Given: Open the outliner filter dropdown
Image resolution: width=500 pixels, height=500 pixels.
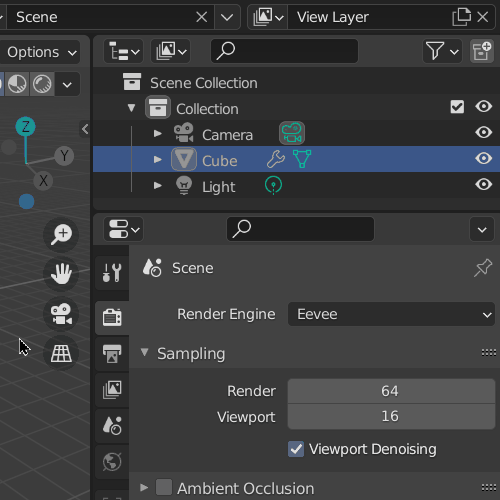Looking at the screenshot, I should pyautogui.click(x=442, y=51).
